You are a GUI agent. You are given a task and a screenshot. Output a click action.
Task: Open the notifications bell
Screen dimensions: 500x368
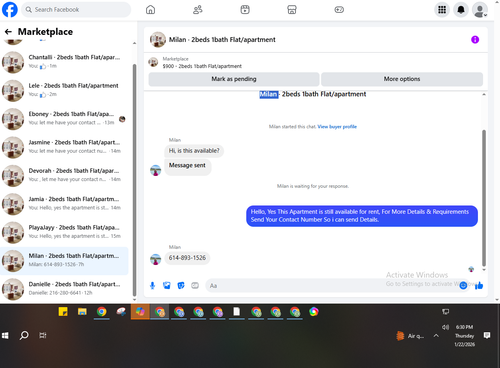point(461,10)
